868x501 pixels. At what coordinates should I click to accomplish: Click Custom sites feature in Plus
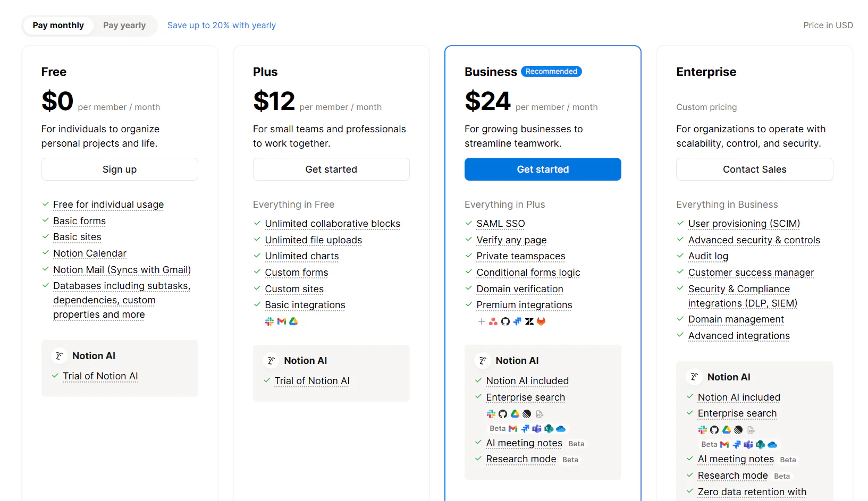click(294, 289)
